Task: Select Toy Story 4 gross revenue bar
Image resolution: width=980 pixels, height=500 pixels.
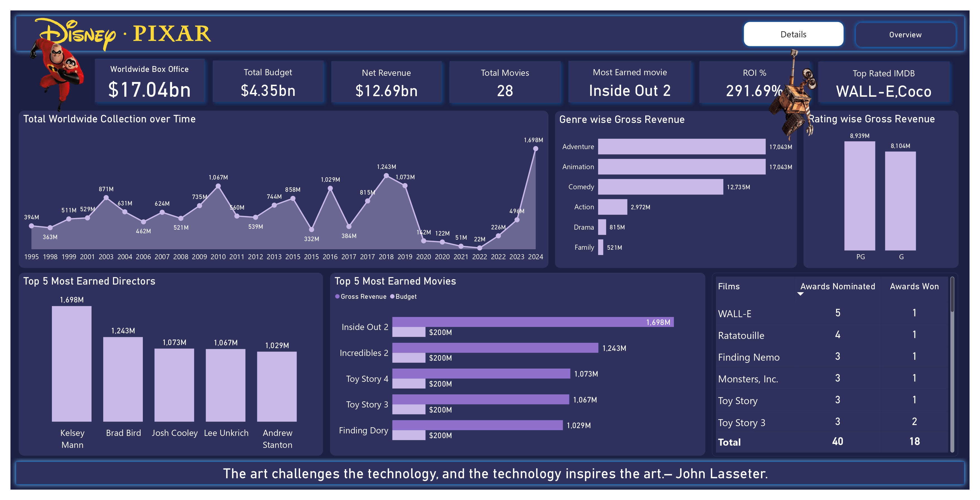Action: [481, 374]
